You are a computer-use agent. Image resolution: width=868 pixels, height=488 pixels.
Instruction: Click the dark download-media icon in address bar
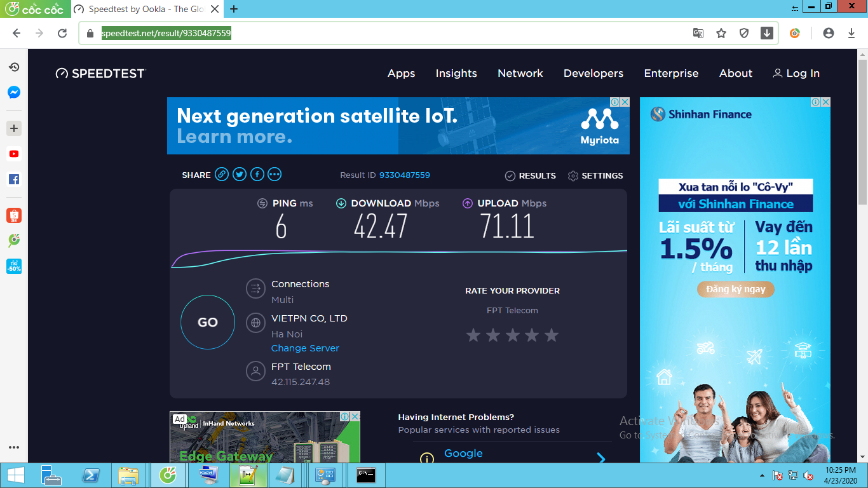[767, 33]
